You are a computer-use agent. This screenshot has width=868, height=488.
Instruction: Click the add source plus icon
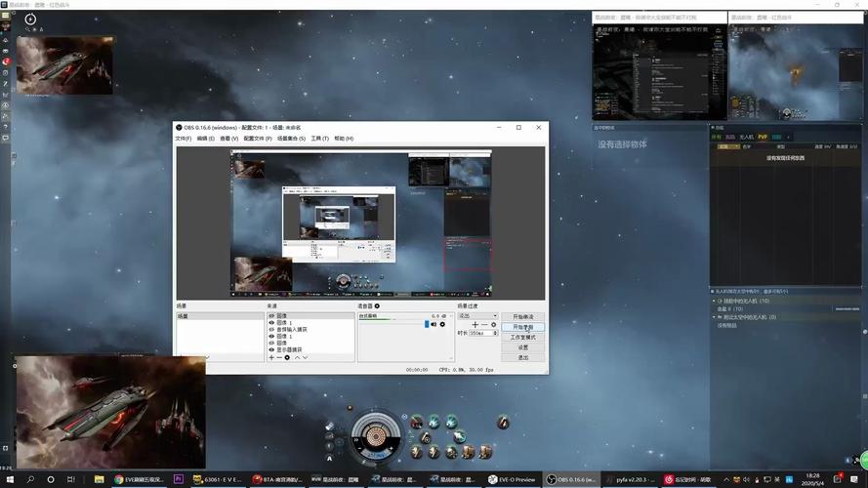[271, 357]
